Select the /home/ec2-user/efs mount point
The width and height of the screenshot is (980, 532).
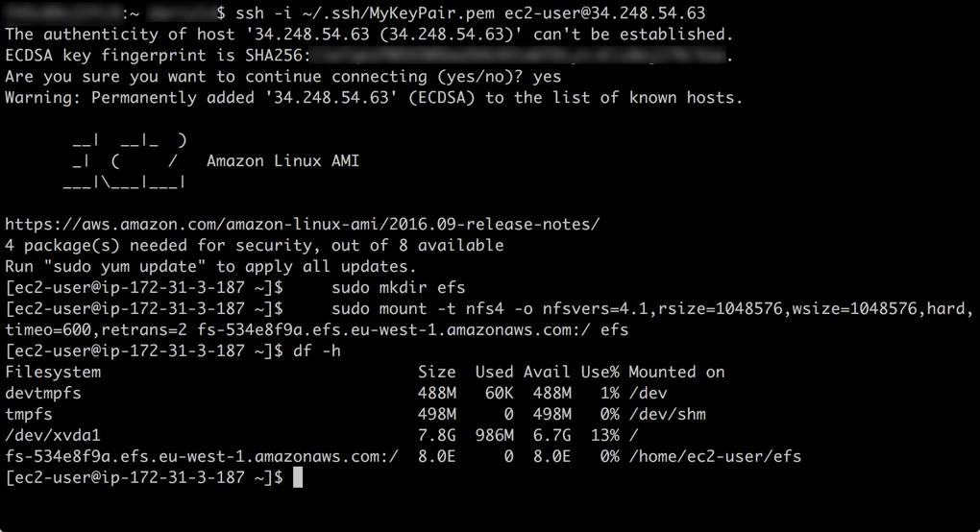point(715,456)
